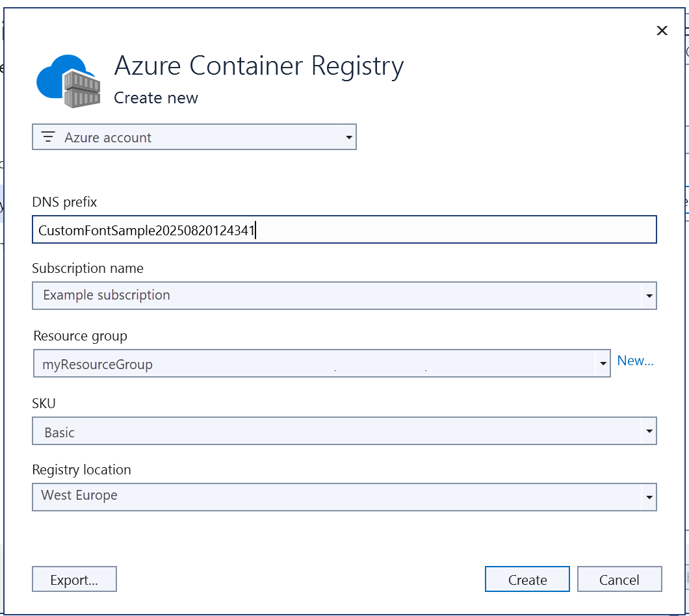Expand the Subscription name dropdown
This screenshot has width=689, height=616.
pos(649,296)
